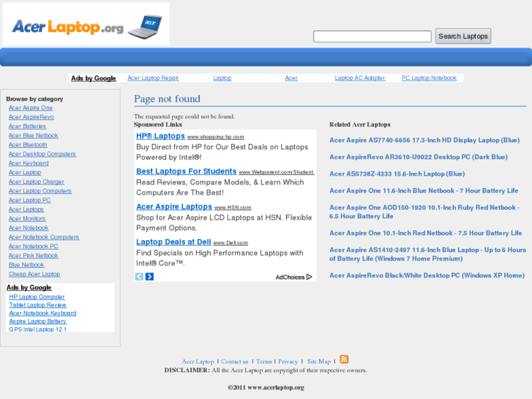Browse the Acer Batteries category
The image size is (532, 399).
(27, 126)
